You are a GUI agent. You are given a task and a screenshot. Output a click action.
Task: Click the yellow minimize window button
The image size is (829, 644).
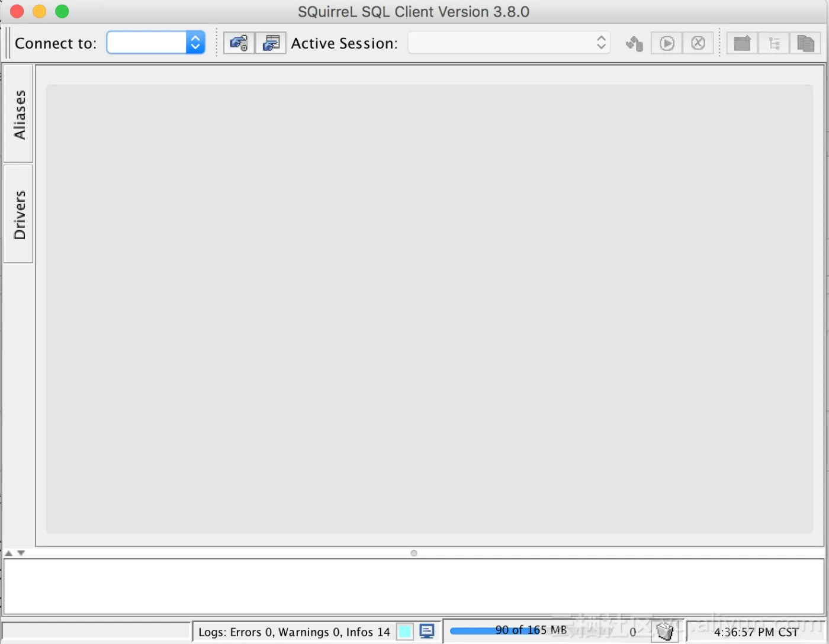pos(40,11)
